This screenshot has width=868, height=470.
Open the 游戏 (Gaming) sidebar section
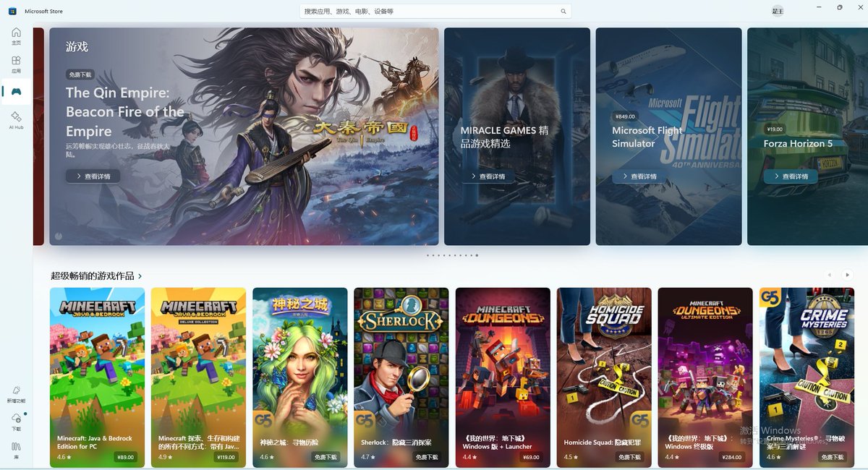16,90
